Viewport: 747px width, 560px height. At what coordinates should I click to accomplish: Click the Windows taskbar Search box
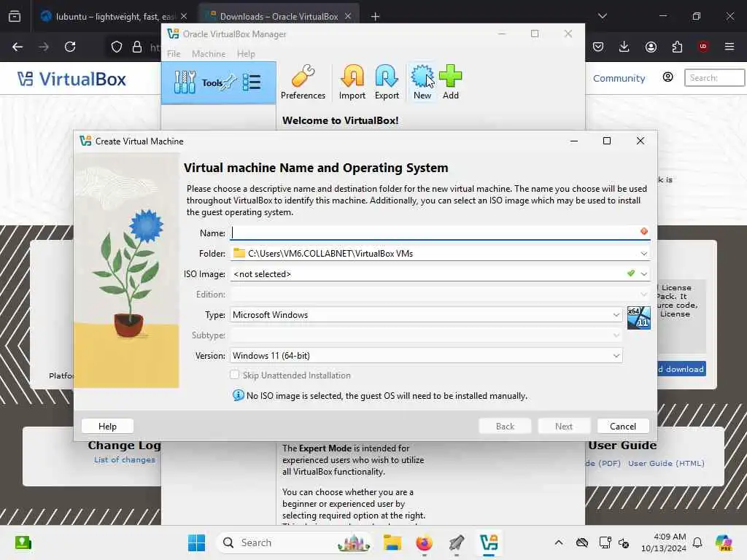pos(294,542)
